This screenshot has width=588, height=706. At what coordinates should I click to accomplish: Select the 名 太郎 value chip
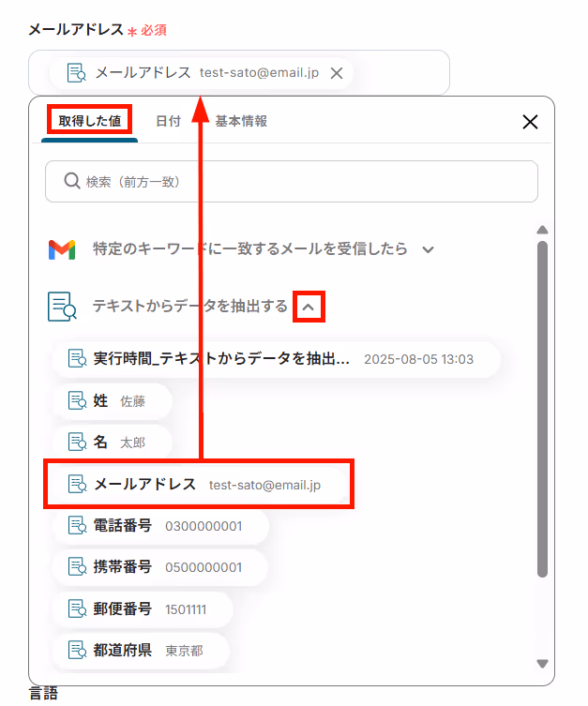tap(113, 443)
